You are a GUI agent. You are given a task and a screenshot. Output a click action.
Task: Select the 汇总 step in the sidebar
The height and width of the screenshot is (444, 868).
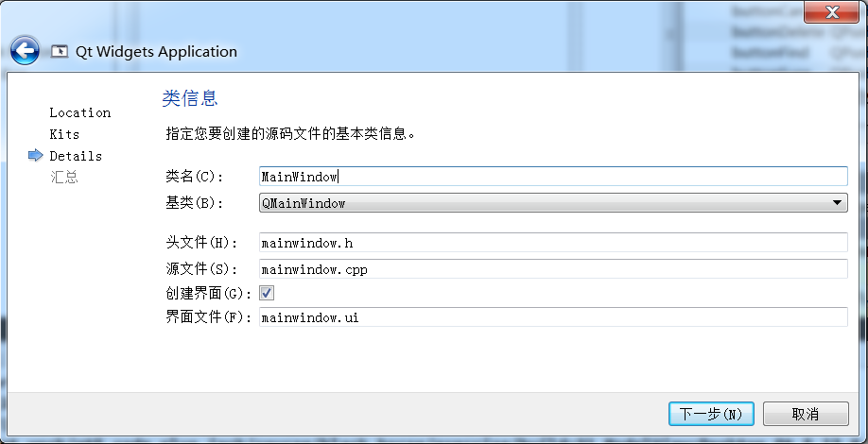[63, 178]
